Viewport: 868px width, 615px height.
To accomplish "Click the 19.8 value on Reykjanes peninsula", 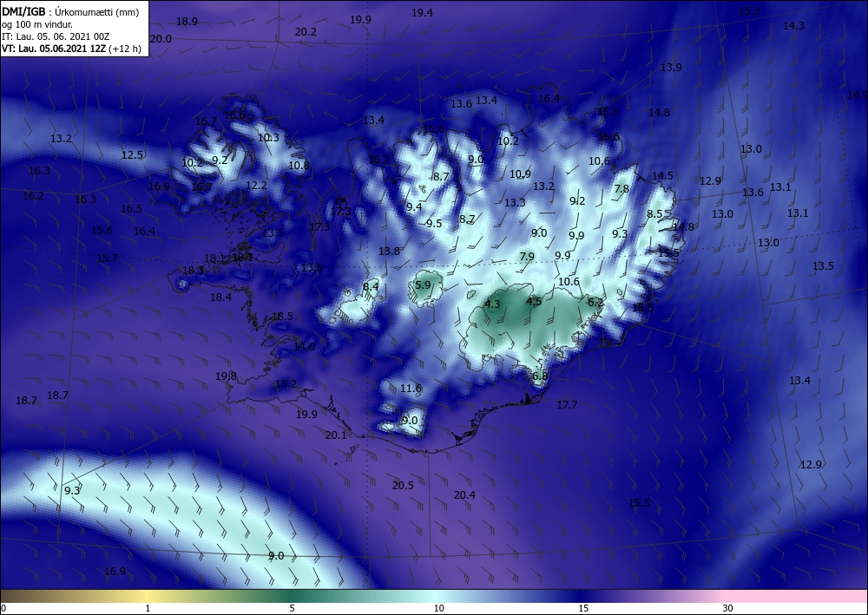I will 226,376.
